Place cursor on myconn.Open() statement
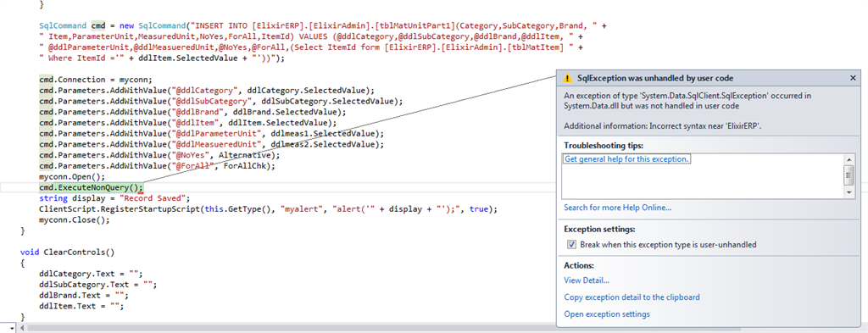 pos(72,177)
